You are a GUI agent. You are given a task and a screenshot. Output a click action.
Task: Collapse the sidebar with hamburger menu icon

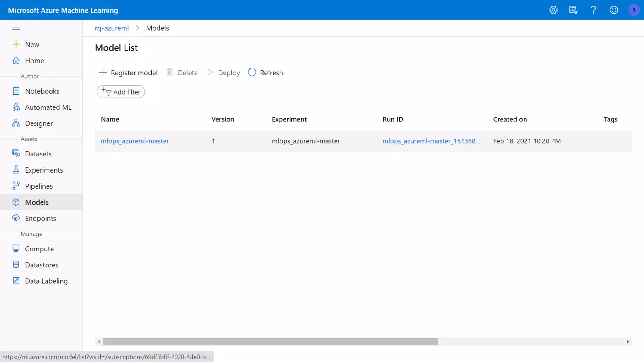(16, 28)
